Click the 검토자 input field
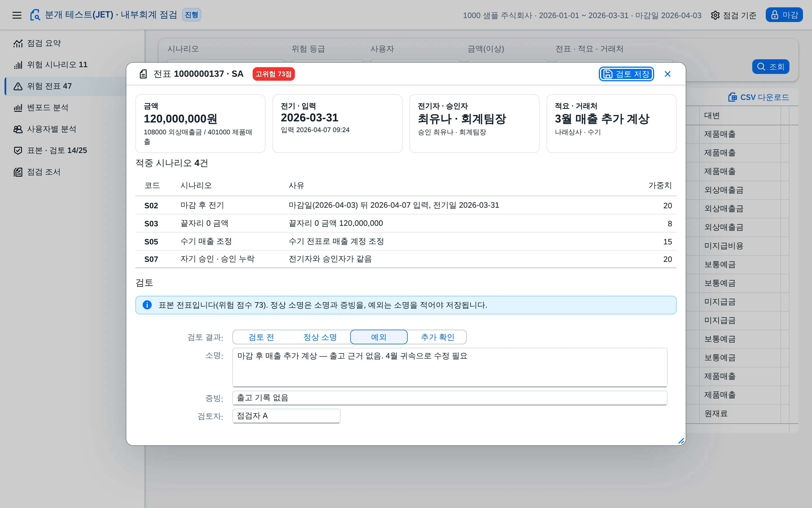The height and width of the screenshot is (508, 812). tap(286, 416)
